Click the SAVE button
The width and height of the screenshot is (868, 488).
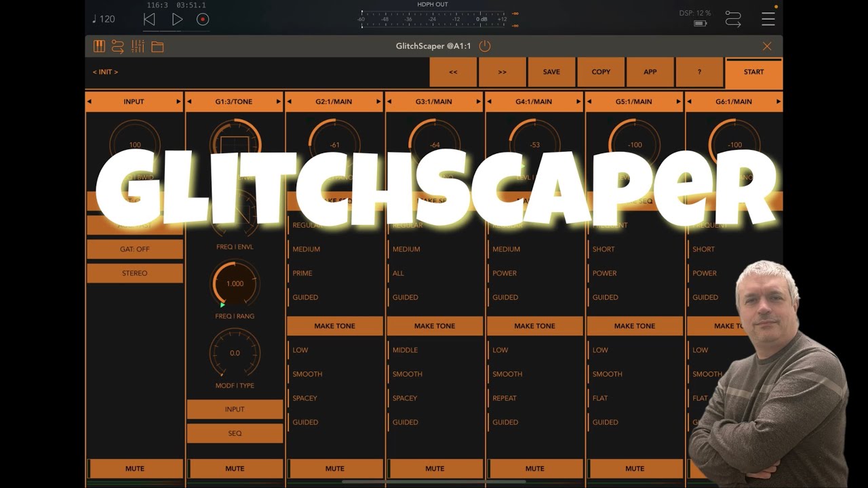point(551,72)
